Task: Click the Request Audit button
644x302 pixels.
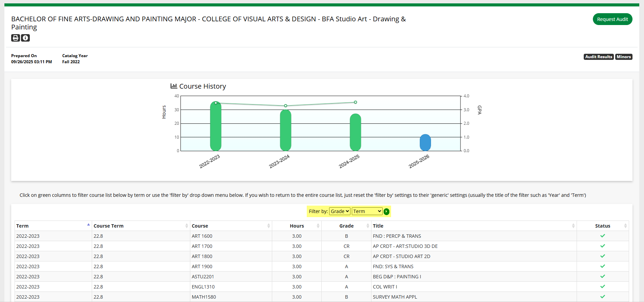Action: point(612,19)
